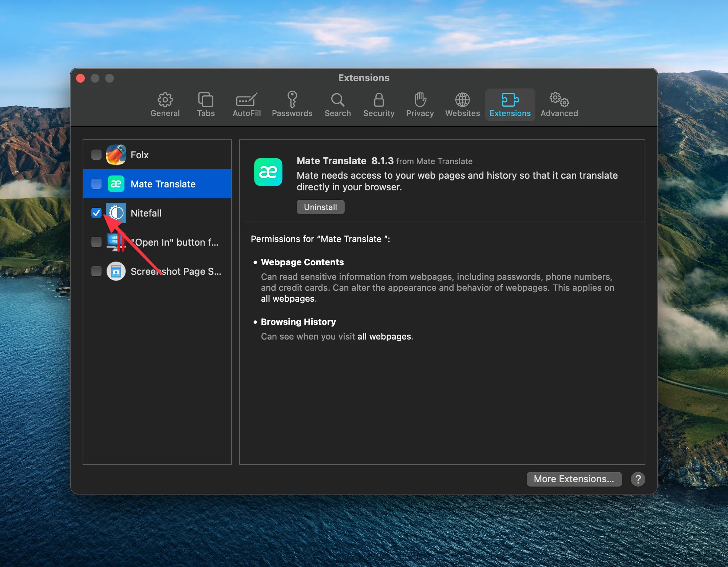The image size is (728, 567).
Task: Switch to the Advanced tab label
Action: pos(559,113)
